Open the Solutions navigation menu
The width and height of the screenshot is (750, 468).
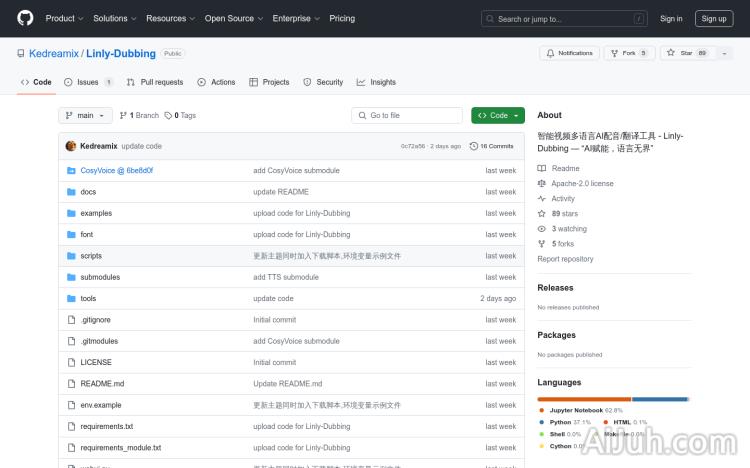114,18
